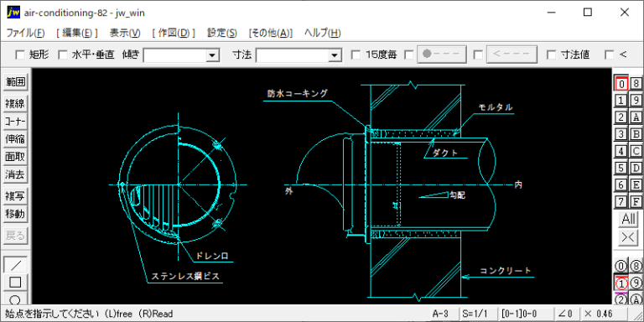Screen dimensions: 644x322
Task: Open the その他(A) menu
Action: 271,33
